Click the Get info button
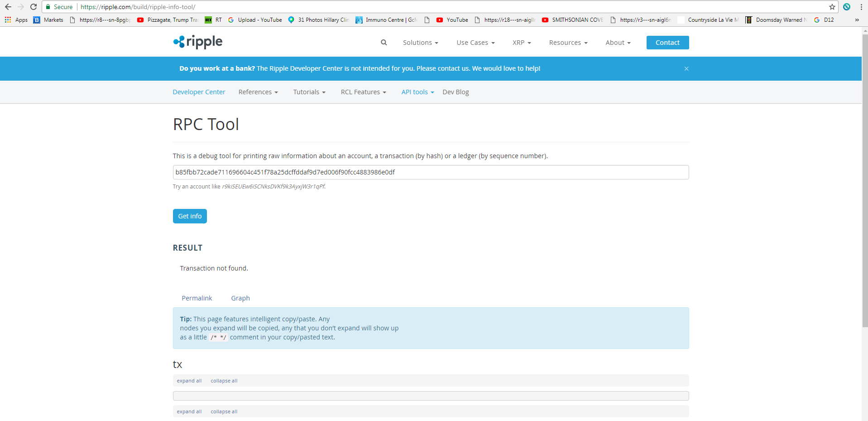 coord(190,216)
